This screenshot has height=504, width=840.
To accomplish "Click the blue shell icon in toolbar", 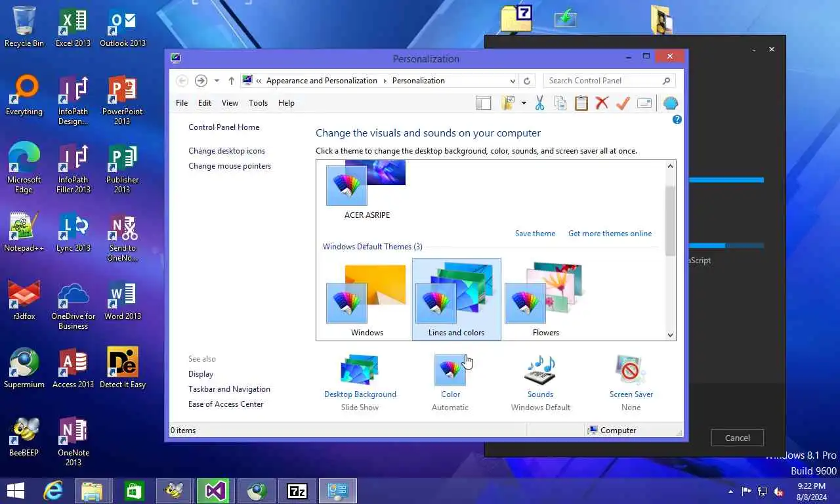I will tap(670, 103).
